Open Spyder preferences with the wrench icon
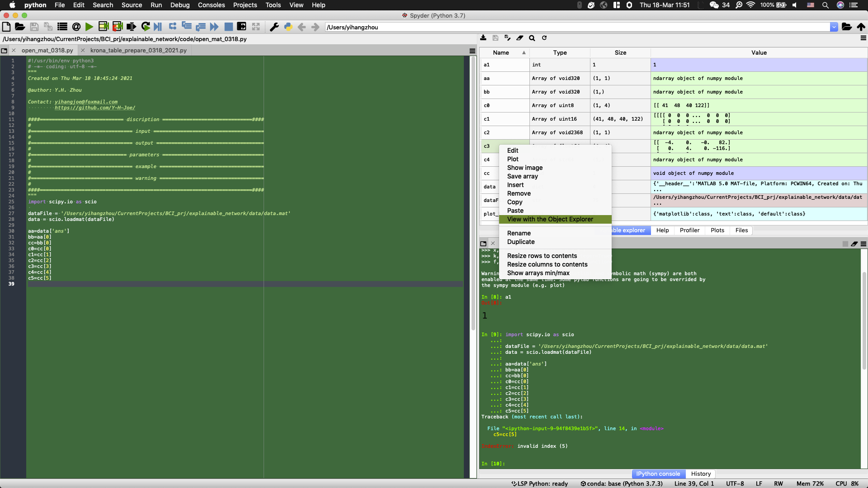This screenshot has height=488, width=868. coord(274,27)
